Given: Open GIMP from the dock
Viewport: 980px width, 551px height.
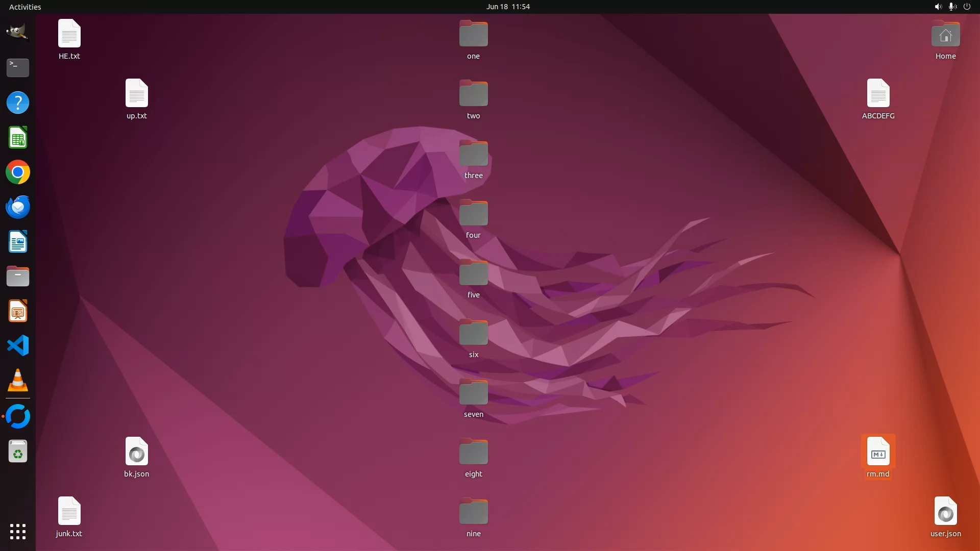Looking at the screenshot, I should [x=17, y=33].
